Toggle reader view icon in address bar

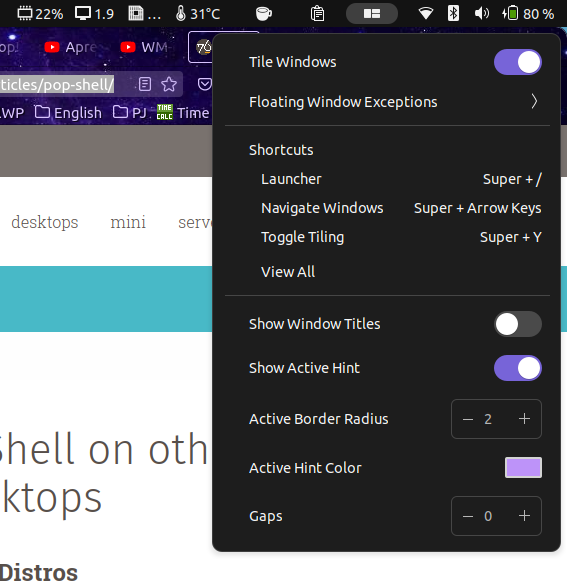[x=145, y=84]
